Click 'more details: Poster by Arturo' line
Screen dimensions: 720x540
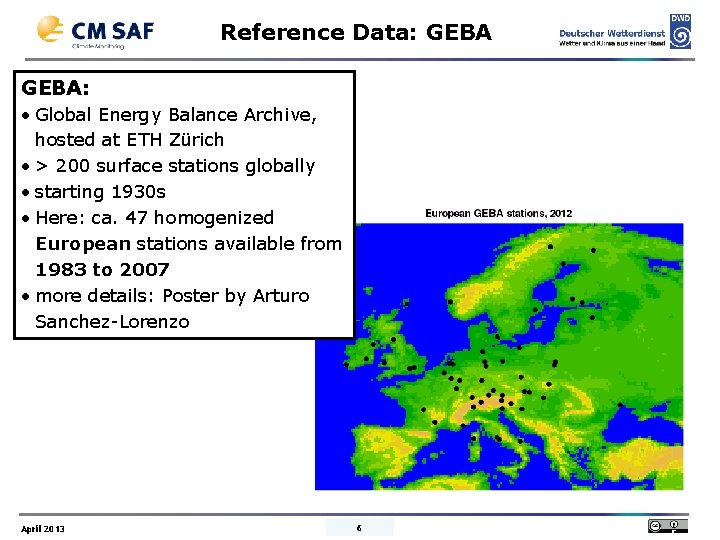(172, 296)
